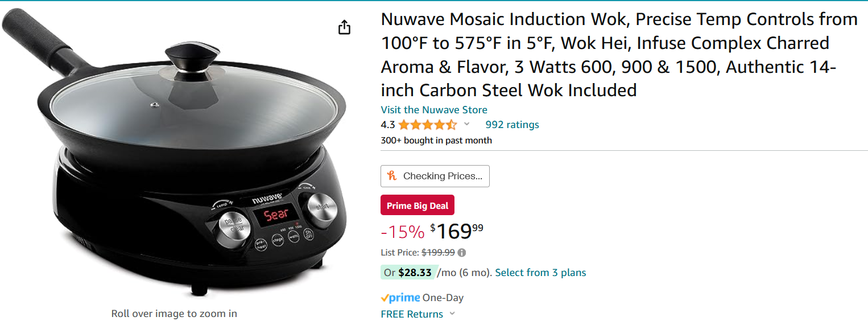
Task: Click the Nuwave Mosaic Induction Wok product title
Action: tap(619, 55)
